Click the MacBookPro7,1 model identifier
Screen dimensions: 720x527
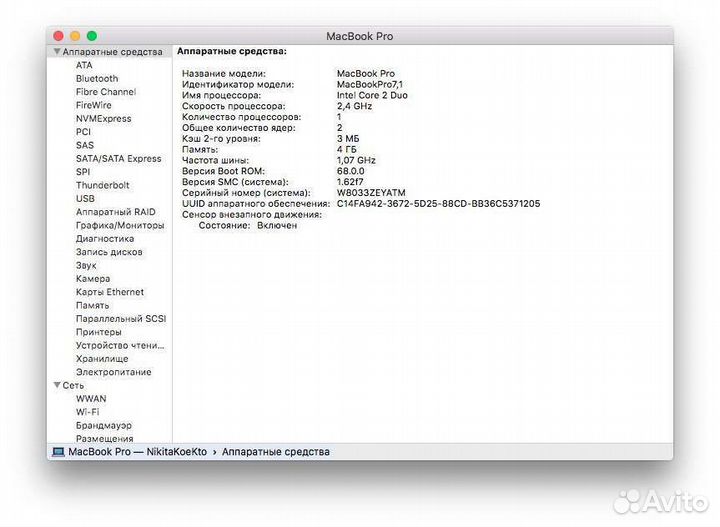tap(370, 84)
